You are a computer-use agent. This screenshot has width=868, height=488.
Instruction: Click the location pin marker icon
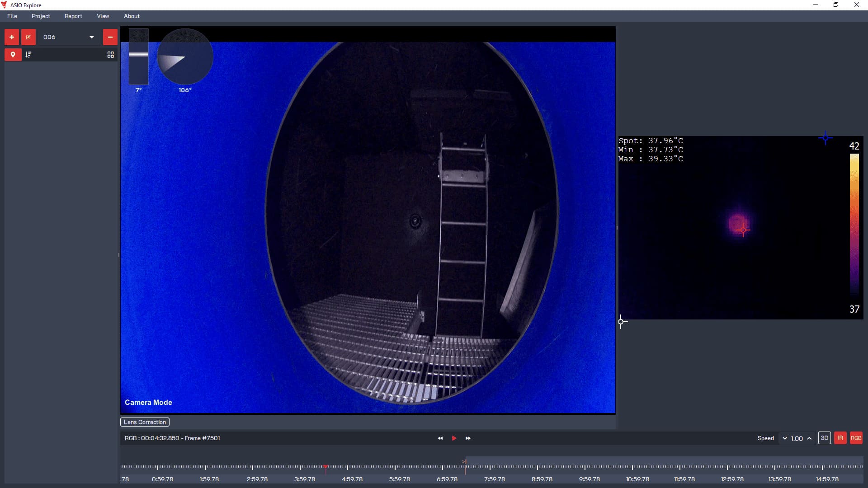point(13,55)
